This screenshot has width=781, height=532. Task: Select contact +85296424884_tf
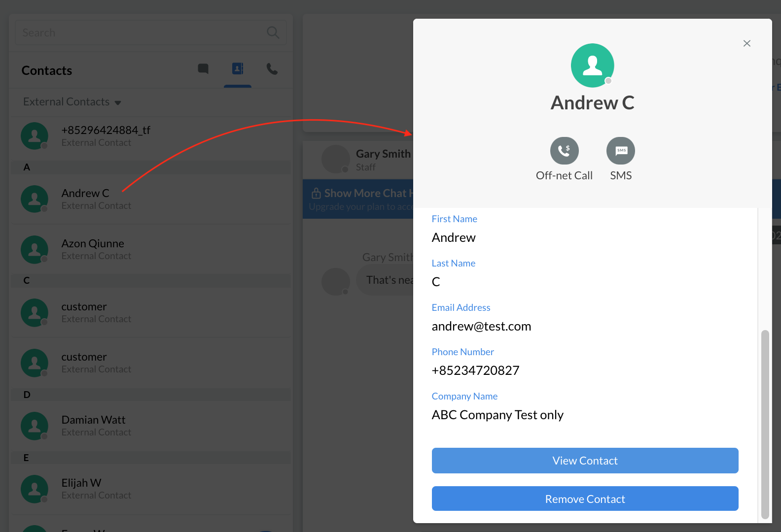click(151, 136)
